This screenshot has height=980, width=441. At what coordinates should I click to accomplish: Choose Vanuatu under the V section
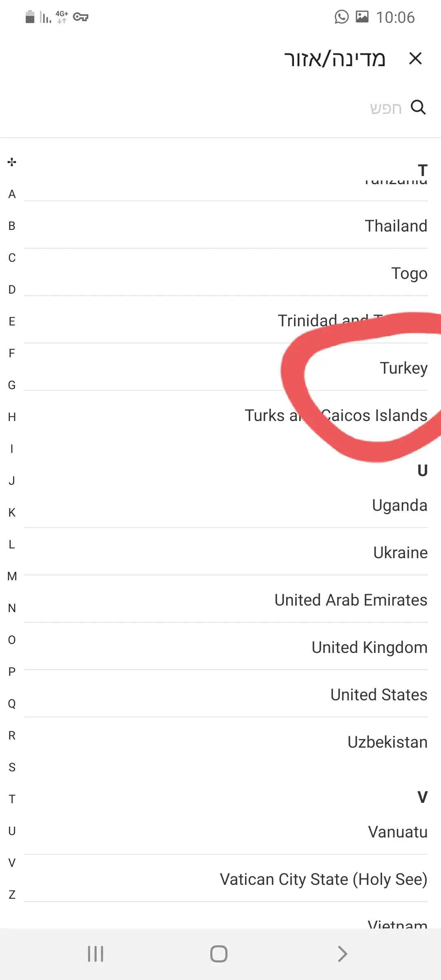pos(398,832)
